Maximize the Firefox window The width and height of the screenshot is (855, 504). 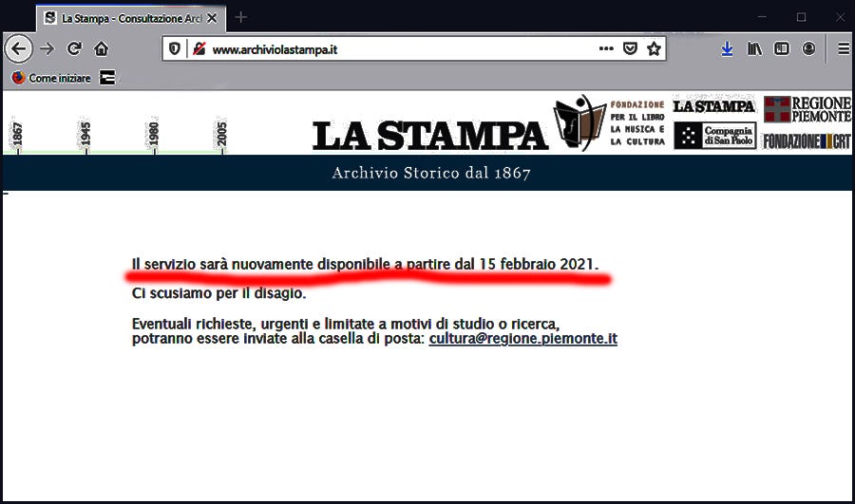pos(801,17)
